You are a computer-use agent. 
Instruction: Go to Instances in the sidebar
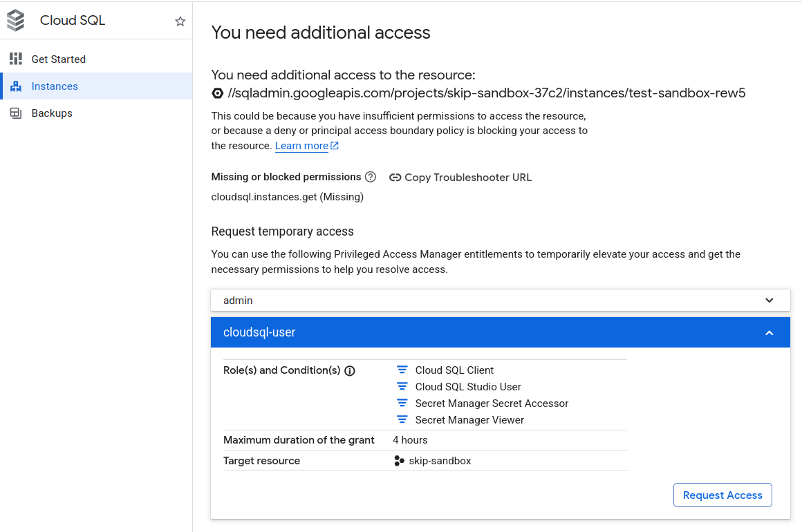coord(55,86)
